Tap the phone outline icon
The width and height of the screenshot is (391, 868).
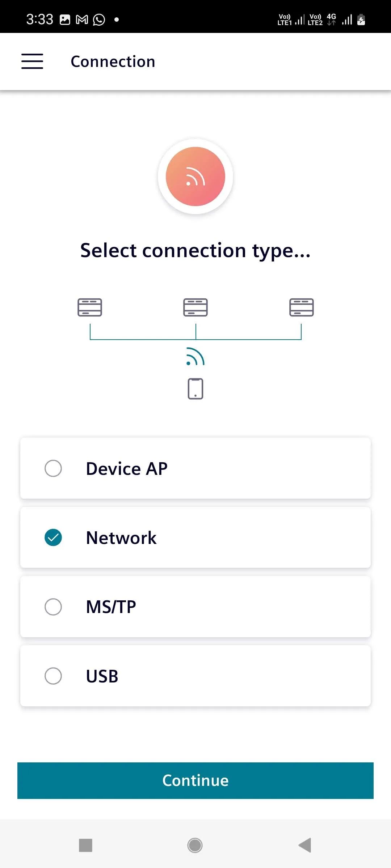(195, 389)
